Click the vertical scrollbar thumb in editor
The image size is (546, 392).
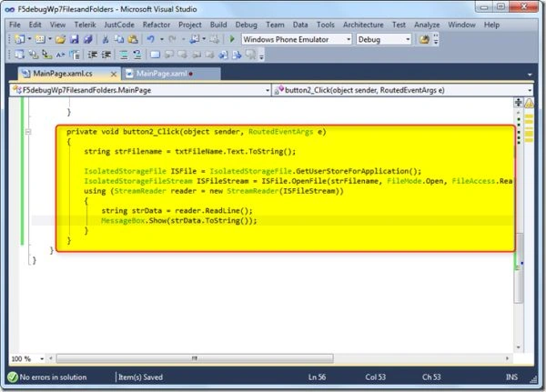tap(519, 268)
